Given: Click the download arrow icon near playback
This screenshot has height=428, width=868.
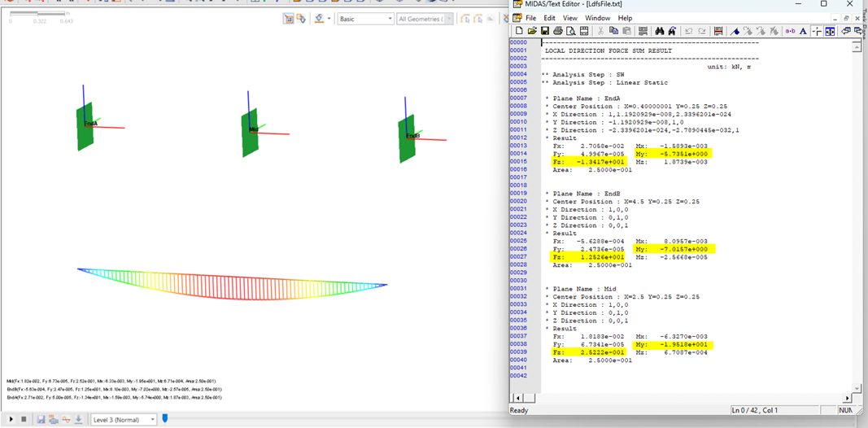Looking at the screenshot, I should coord(79,420).
